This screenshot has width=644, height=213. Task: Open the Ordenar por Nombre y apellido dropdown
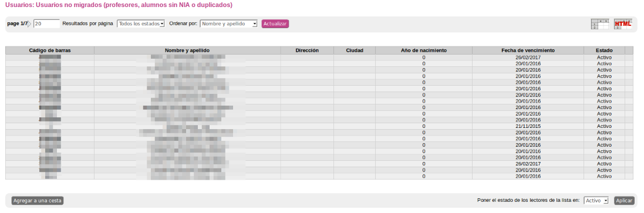point(229,24)
